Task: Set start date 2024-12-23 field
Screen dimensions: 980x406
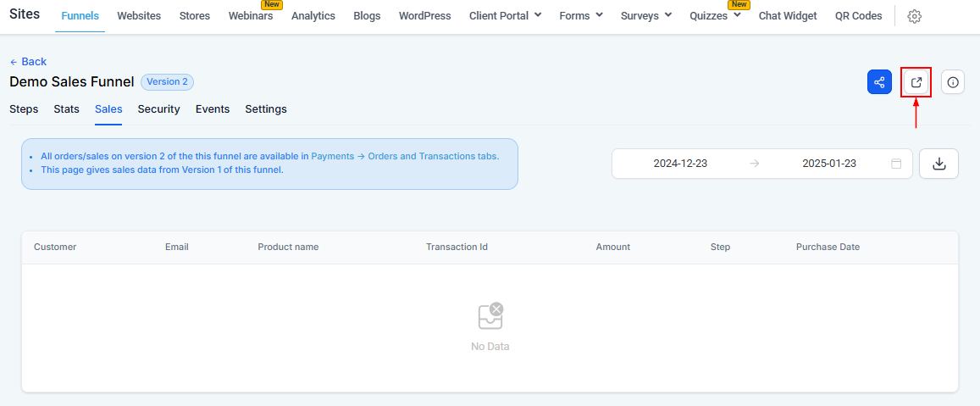Action: [x=681, y=164]
